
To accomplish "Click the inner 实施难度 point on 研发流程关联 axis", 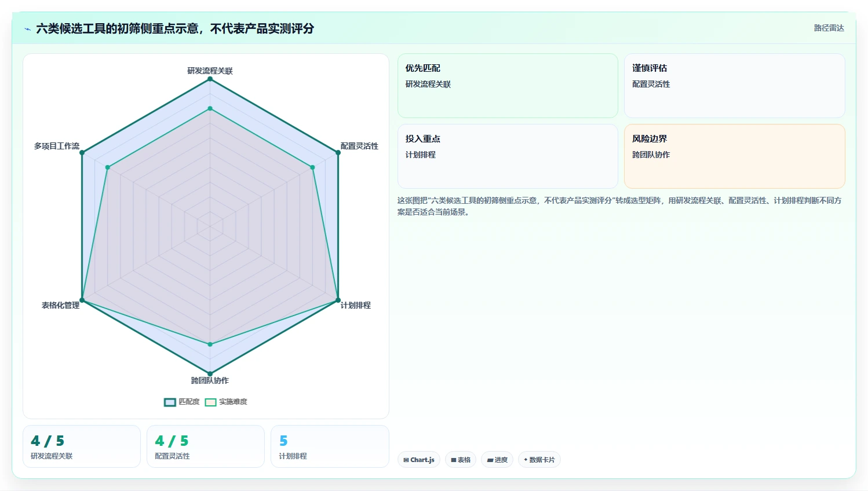I will coord(210,108).
